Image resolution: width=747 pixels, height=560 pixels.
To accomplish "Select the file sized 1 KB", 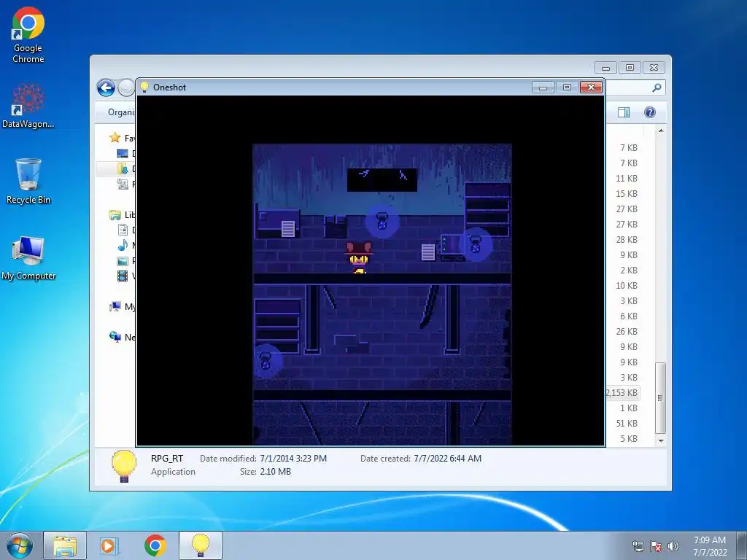I will [x=629, y=408].
